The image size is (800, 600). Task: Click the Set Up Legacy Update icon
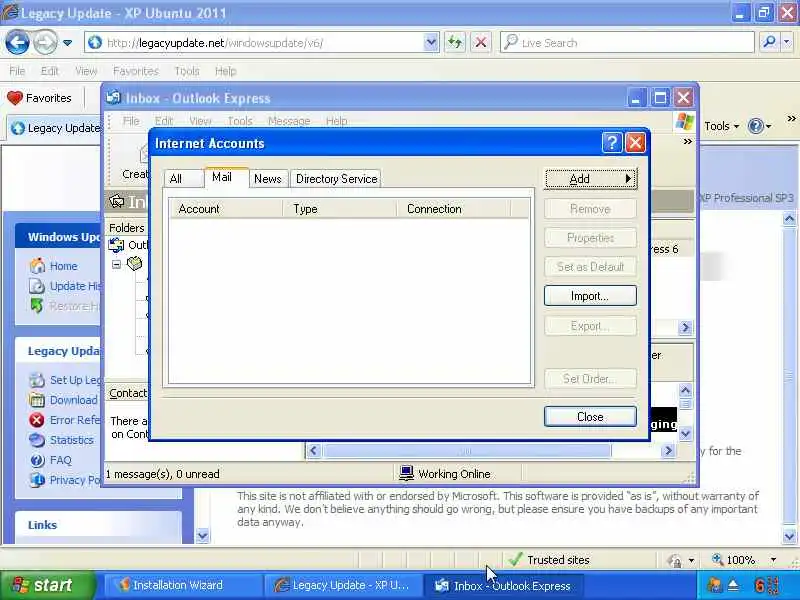click(37, 380)
